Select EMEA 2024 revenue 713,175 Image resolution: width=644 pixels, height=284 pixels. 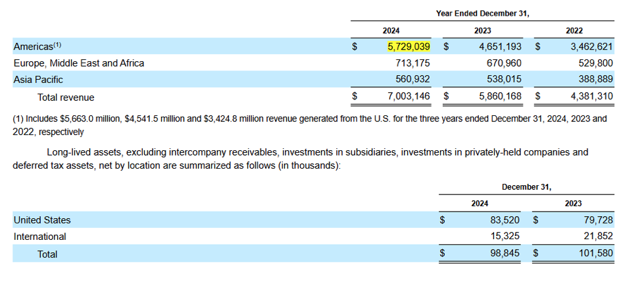pyautogui.click(x=413, y=63)
